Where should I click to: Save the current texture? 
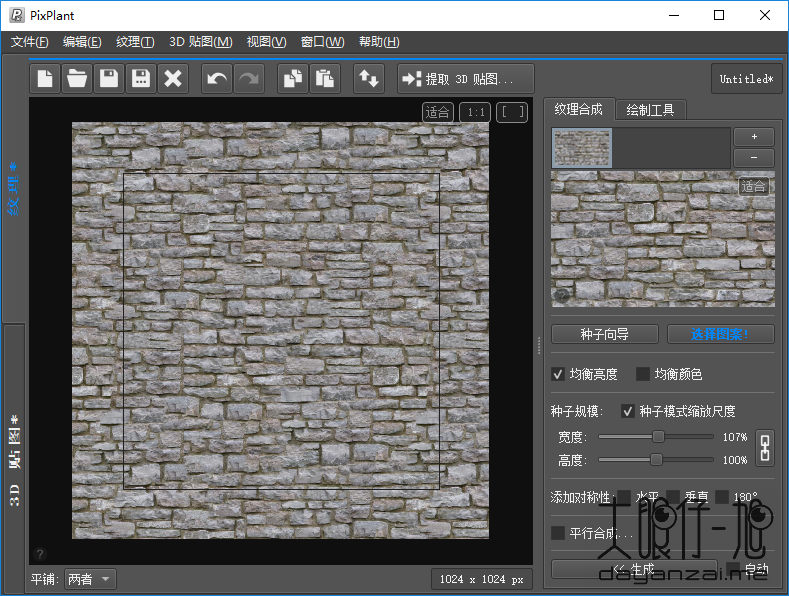click(x=109, y=79)
